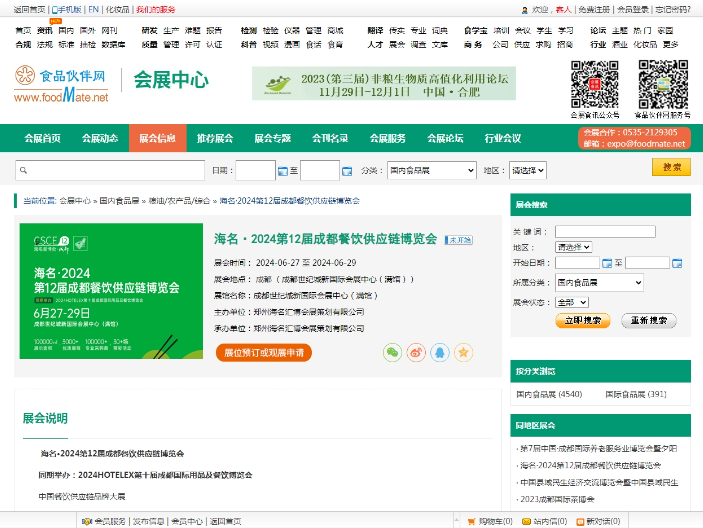The image size is (703, 528).
Task: Click the yellow 搜索 button
Action: click(x=671, y=167)
